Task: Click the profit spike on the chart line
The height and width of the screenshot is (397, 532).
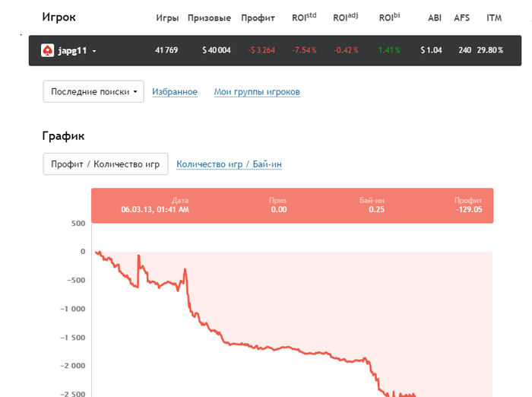Action: [x=138, y=256]
